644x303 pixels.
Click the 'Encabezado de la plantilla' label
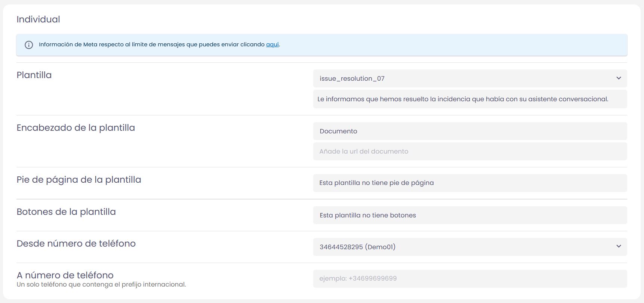76,128
